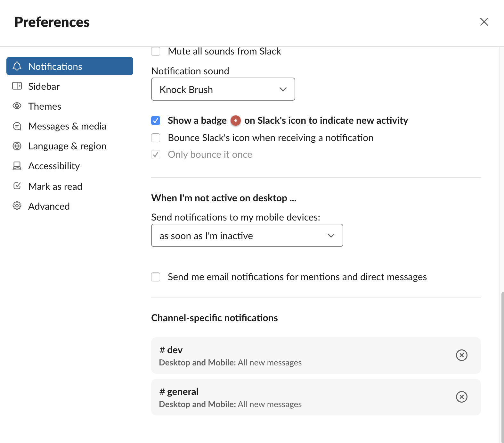Click Send notifications to my mobile devices label

[x=236, y=217]
